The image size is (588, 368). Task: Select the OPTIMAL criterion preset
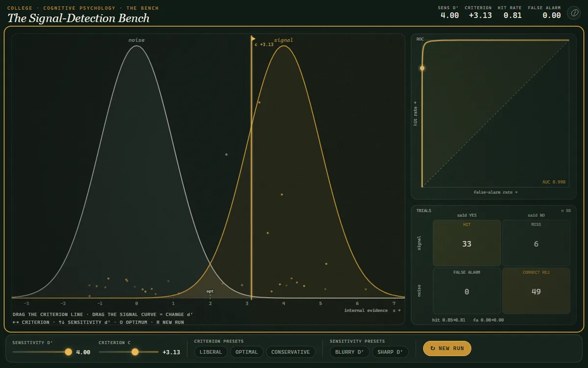[247, 352]
